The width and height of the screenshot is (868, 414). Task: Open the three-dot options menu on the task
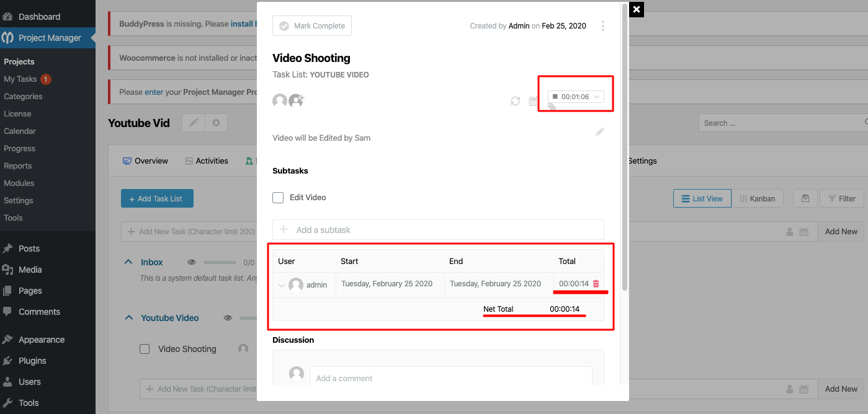point(602,25)
